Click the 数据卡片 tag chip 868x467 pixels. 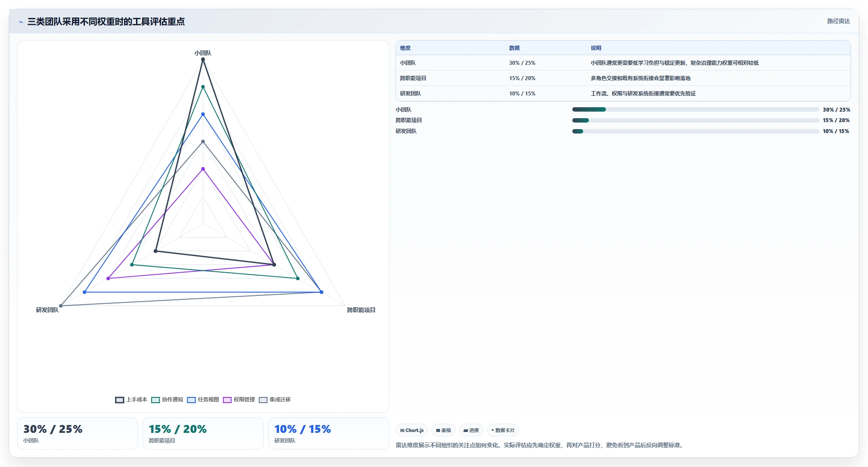click(503, 430)
